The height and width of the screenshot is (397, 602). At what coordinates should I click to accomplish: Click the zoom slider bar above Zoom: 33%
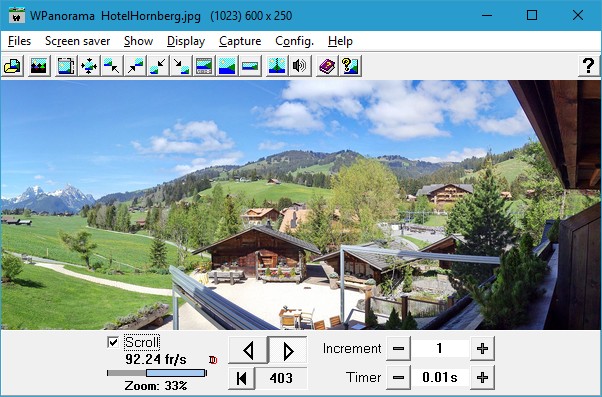tap(157, 373)
